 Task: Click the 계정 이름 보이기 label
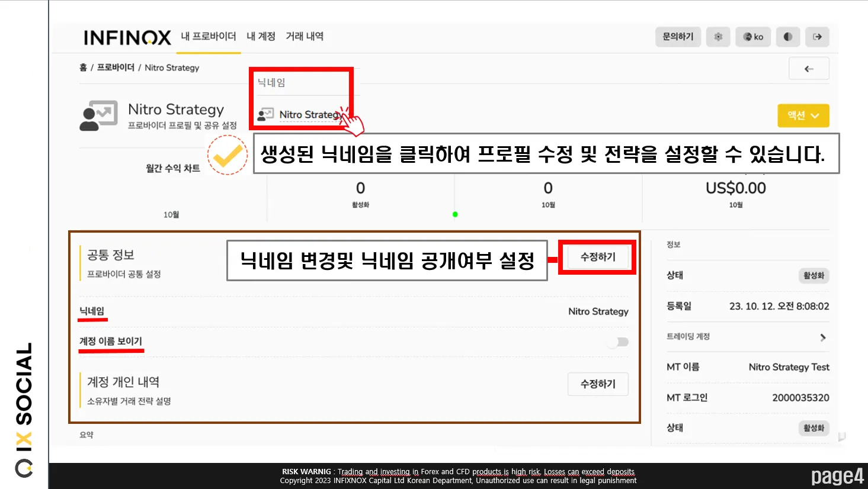click(111, 341)
